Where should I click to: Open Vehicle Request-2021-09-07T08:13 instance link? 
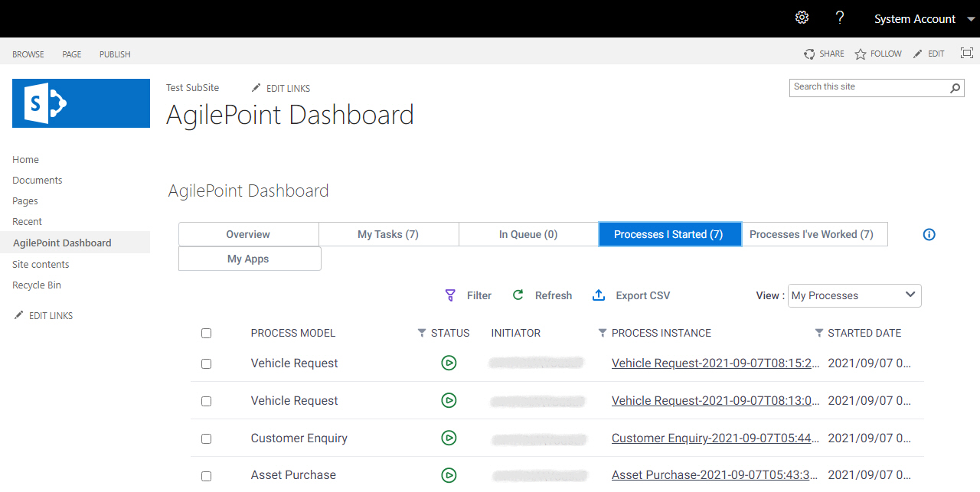tap(716, 401)
